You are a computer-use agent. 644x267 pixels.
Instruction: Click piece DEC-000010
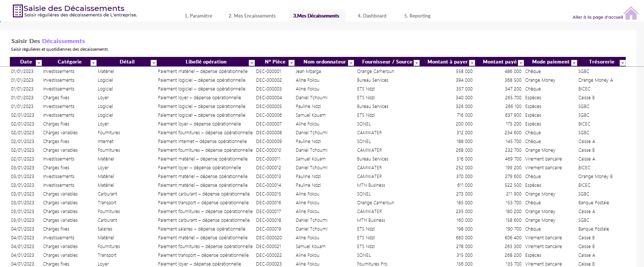(x=268, y=150)
